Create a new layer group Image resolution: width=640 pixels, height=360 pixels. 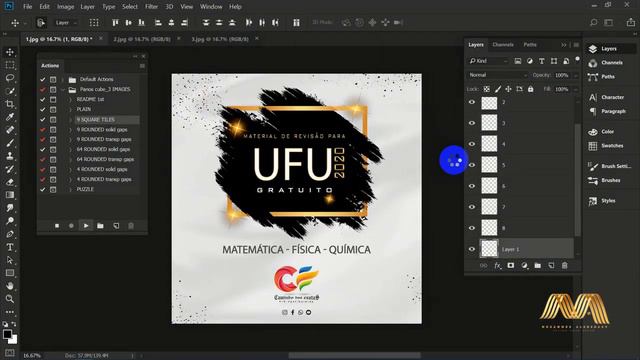point(538,265)
